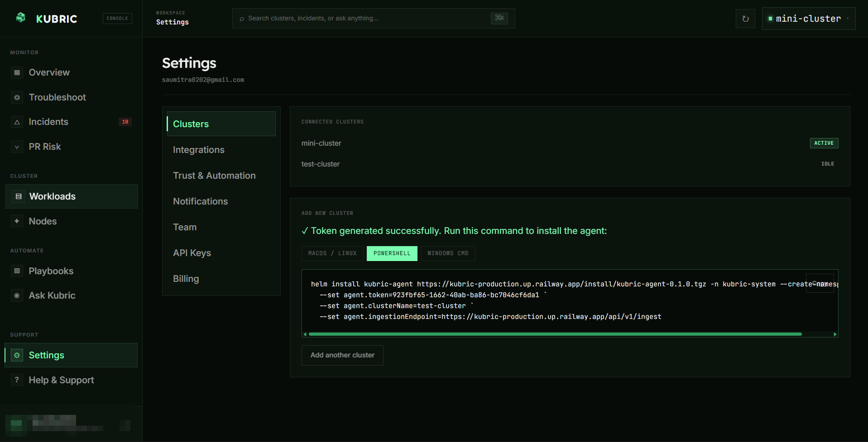Click the Ask Kubric icon
This screenshot has width=868, height=442.
pyautogui.click(x=17, y=295)
